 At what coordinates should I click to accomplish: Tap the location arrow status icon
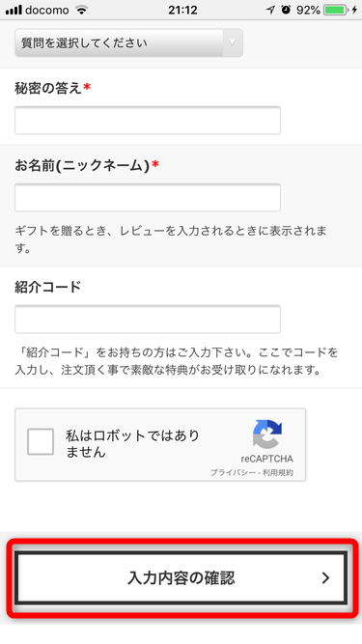270,10
